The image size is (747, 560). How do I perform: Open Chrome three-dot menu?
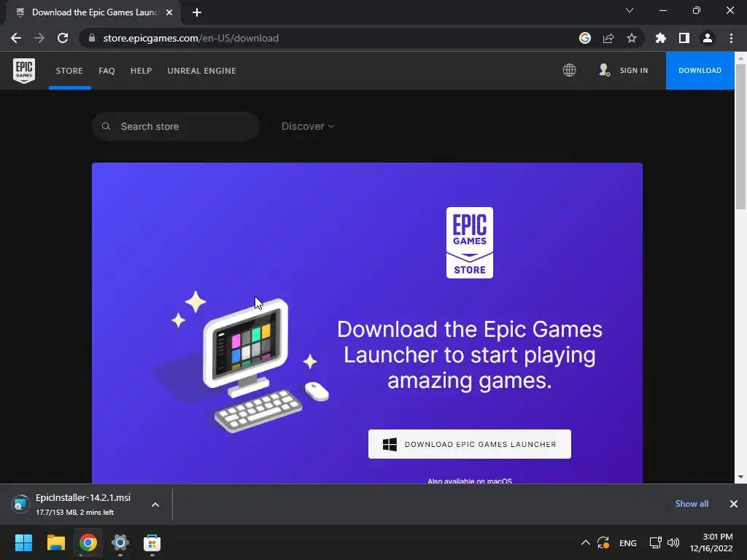point(731,38)
